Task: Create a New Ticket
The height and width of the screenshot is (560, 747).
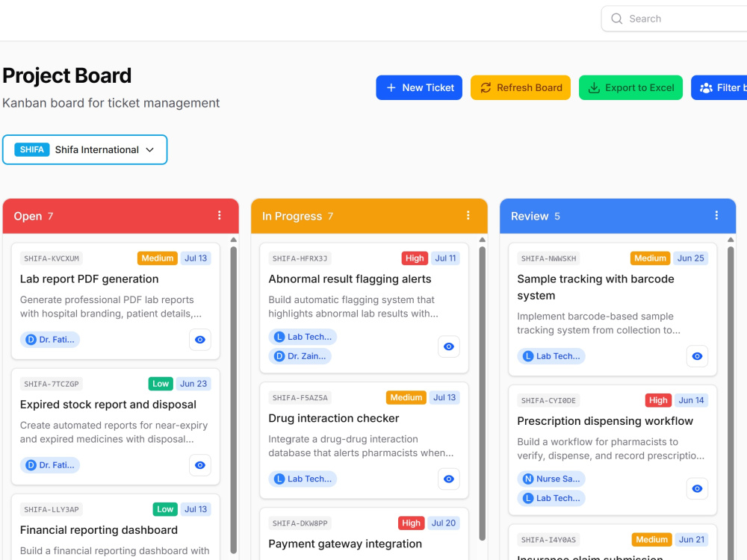Action: coord(419,87)
